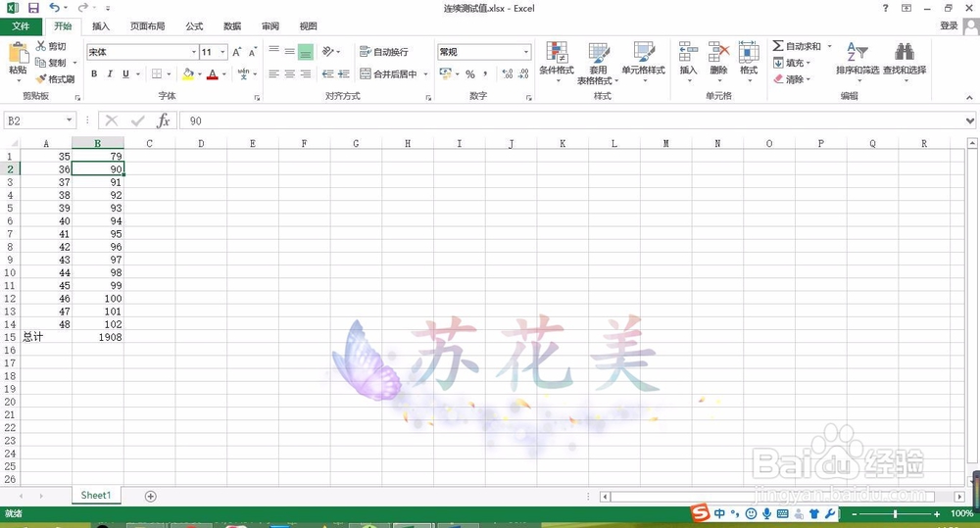Open the Format cells menu icon
980x528 pixels.
[749, 53]
